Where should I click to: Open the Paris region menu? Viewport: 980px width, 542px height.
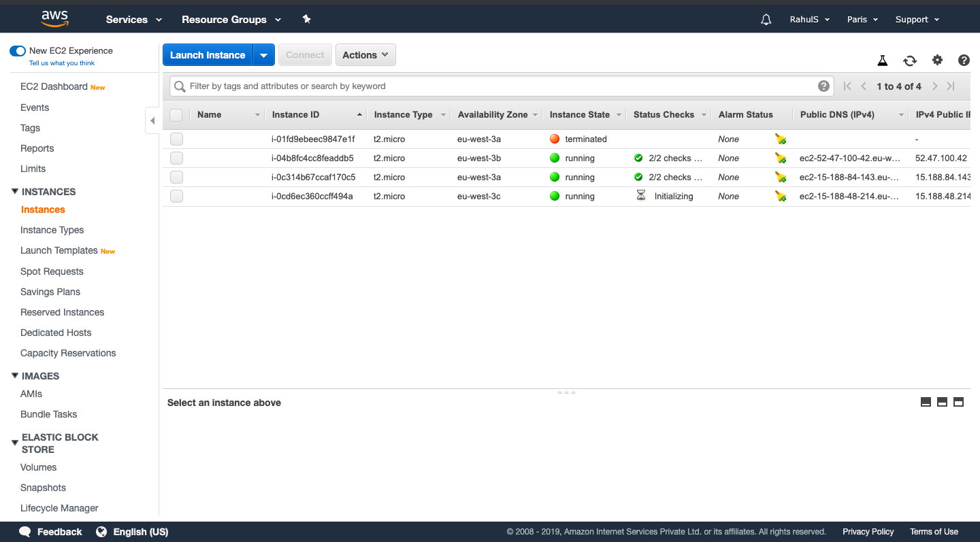[862, 19]
